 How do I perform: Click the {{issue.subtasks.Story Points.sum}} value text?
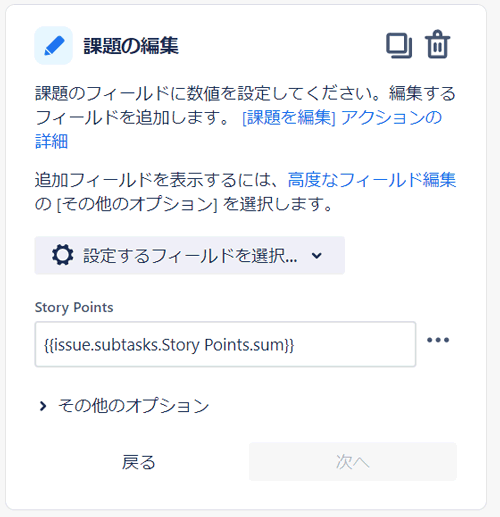169,345
